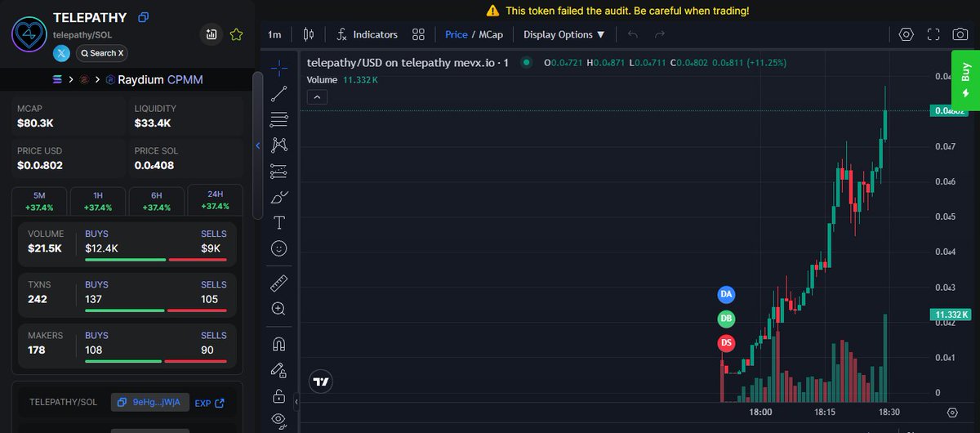Open the Display Options dropdown

coord(563,34)
